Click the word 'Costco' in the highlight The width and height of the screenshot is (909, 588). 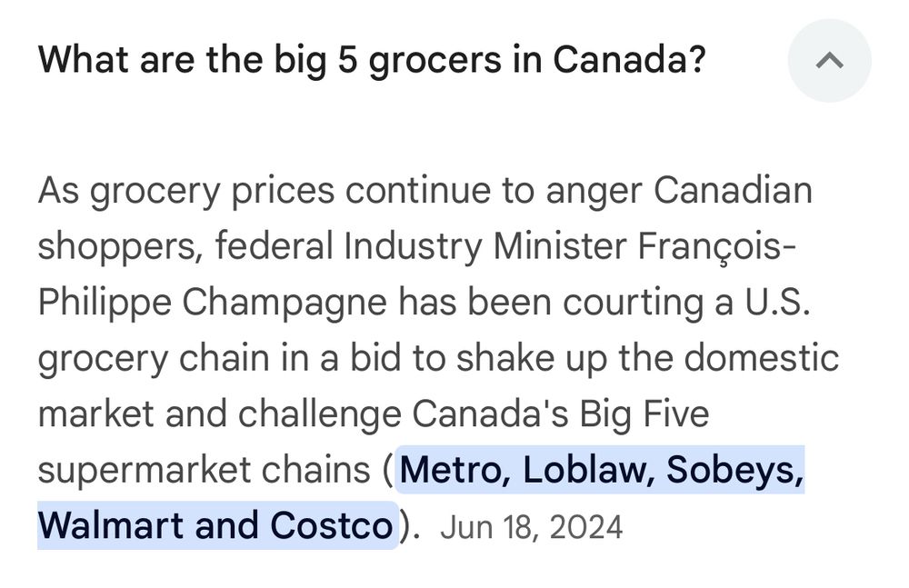[331, 524]
